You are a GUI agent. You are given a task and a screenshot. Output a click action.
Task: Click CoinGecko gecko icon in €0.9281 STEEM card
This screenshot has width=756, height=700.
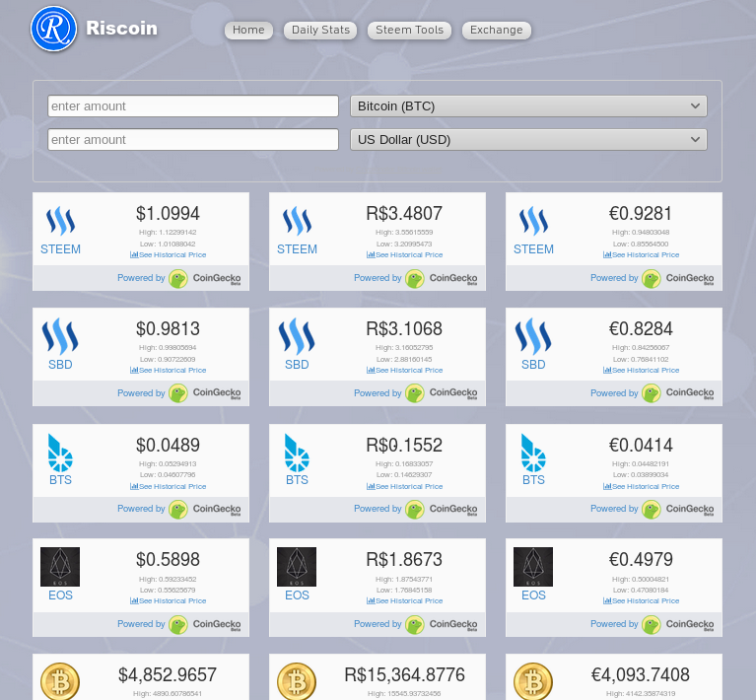click(x=652, y=279)
